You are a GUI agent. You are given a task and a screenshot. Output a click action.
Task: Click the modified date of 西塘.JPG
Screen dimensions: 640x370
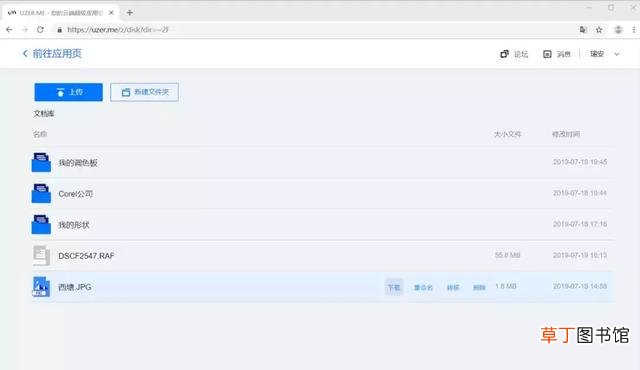tap(580, 286)
